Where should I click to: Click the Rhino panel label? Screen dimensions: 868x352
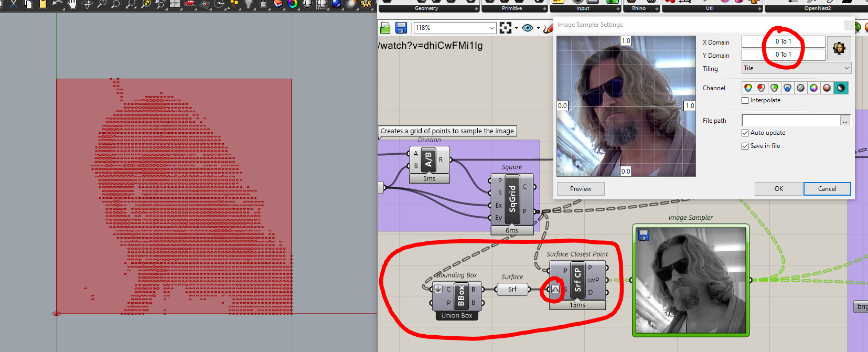638,8
